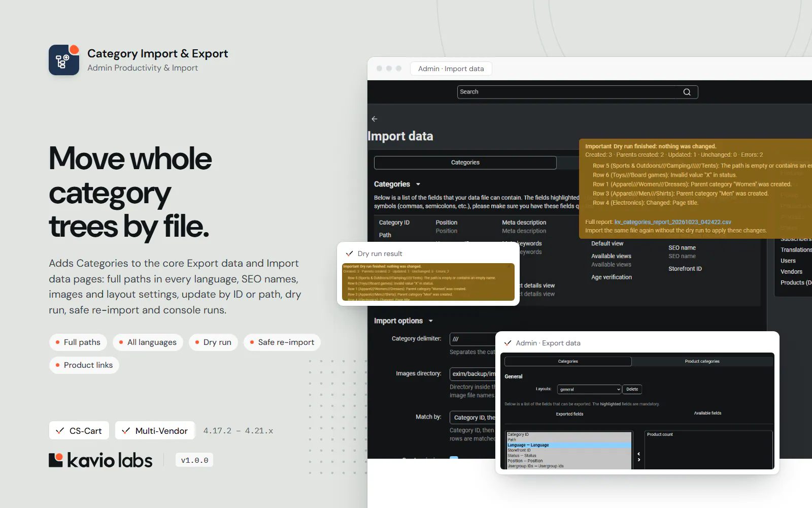Open Translations in the side menu
Viewport: 812px width, 508px height.
(796, 250)
